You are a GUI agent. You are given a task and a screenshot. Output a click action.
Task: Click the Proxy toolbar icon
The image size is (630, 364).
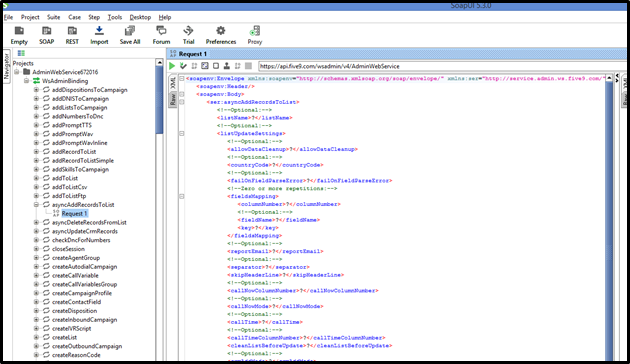tap(254, 31)
